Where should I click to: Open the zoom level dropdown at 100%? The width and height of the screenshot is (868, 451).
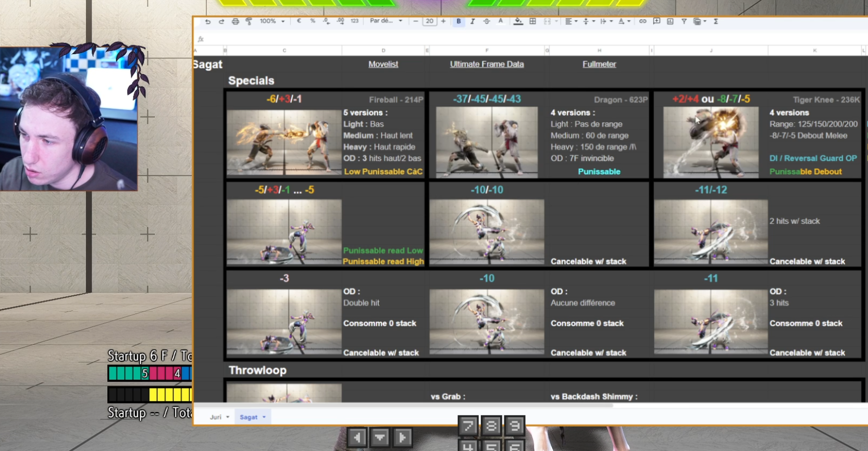272,21
